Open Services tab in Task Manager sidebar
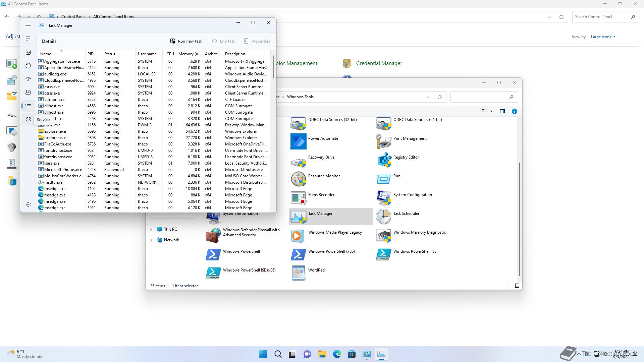Image resolution: width=644 pixels, height=362 pixels. (x=28, y=119)
